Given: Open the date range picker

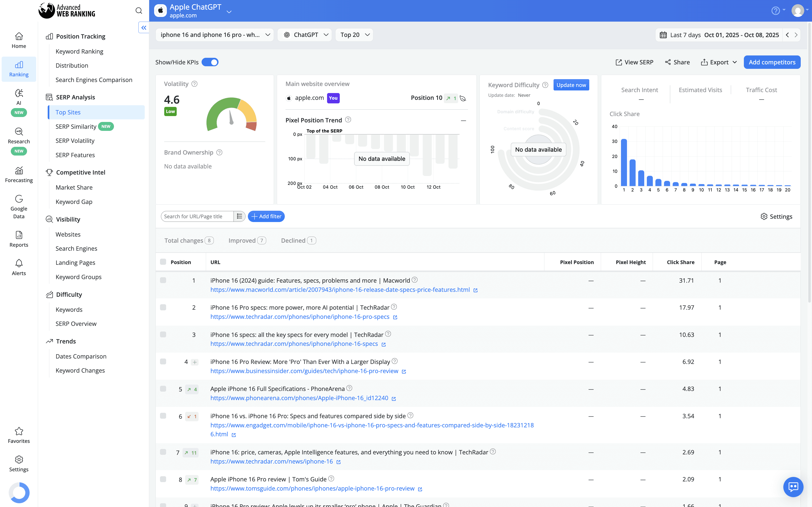Looking at the screenshot, I should click(719, 35).
